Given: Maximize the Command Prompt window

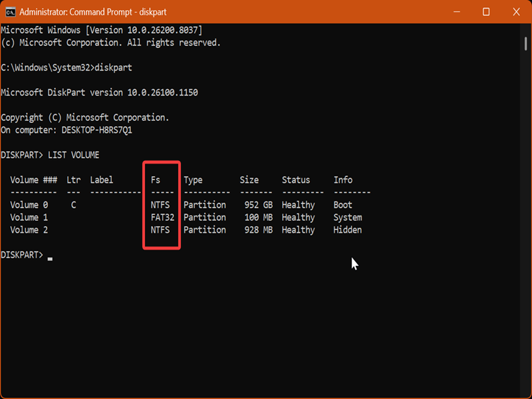Looking at the screenshot, I should [x=486, y=12].
